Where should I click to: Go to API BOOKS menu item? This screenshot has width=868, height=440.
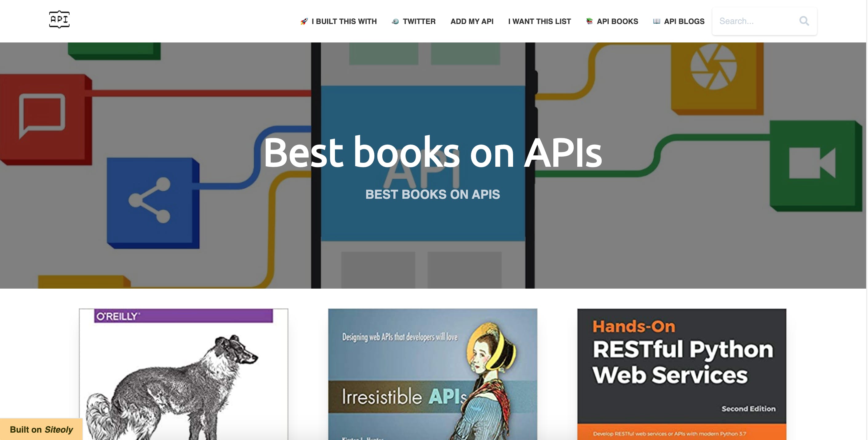(x=617, y=22)
